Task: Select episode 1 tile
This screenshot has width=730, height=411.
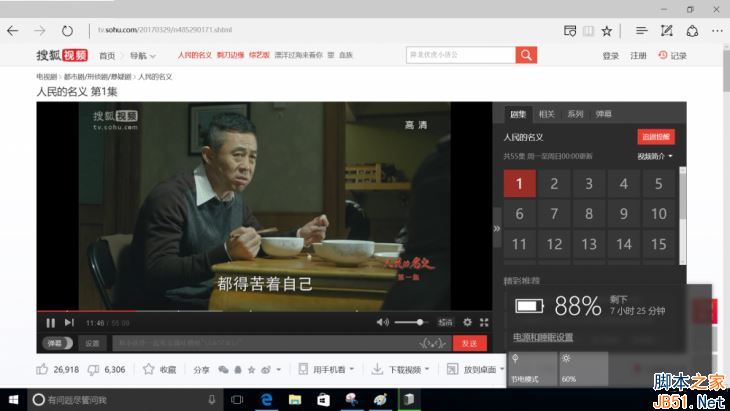Action: [520, 183]
